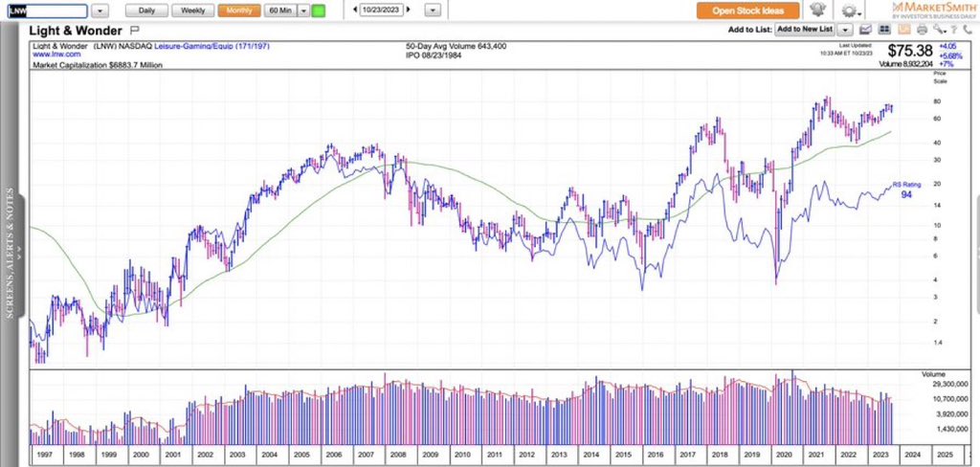Click the green status square

click(318, 11)
